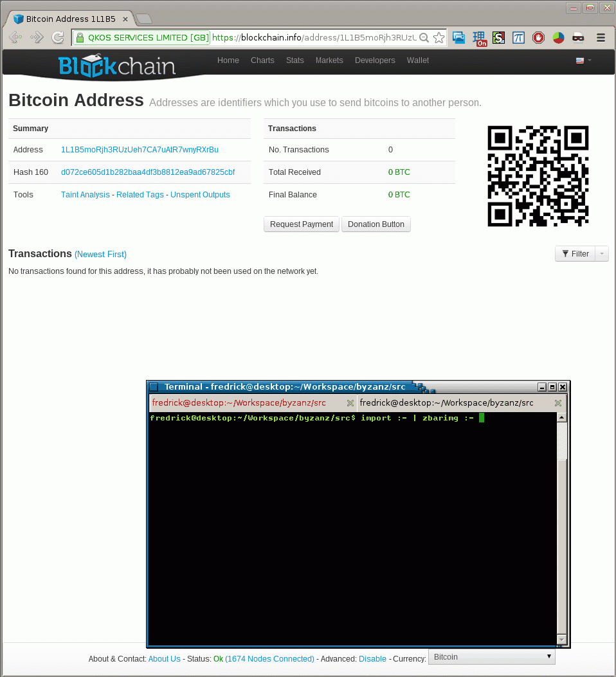Click the green S extension icon
The image size is (616, 677).
pyautogui.click(x=498, y=38)
